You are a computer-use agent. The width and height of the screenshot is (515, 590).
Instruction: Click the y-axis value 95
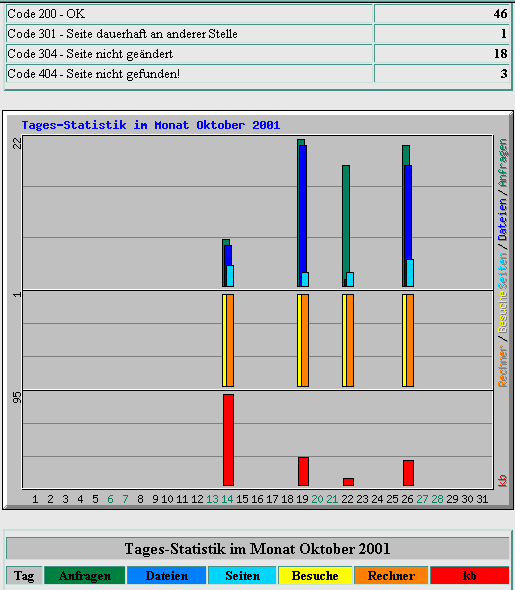pyautogui.click(x=17, y=397)
